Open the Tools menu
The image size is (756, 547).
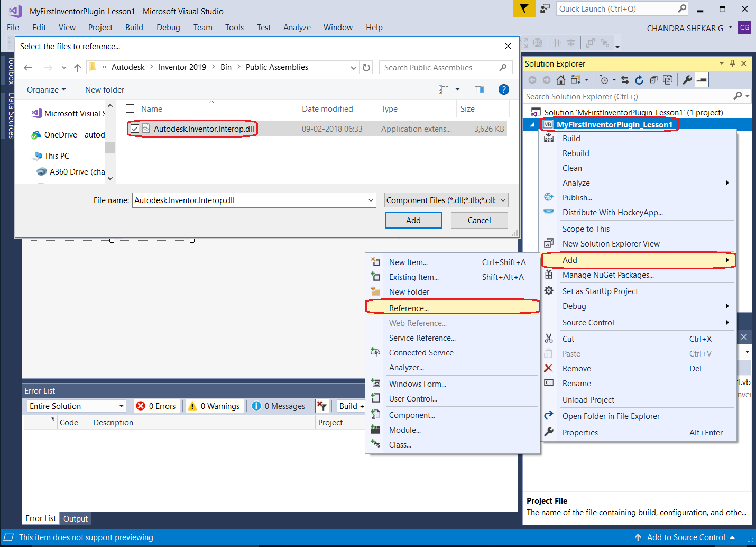(x=234, y=28)
